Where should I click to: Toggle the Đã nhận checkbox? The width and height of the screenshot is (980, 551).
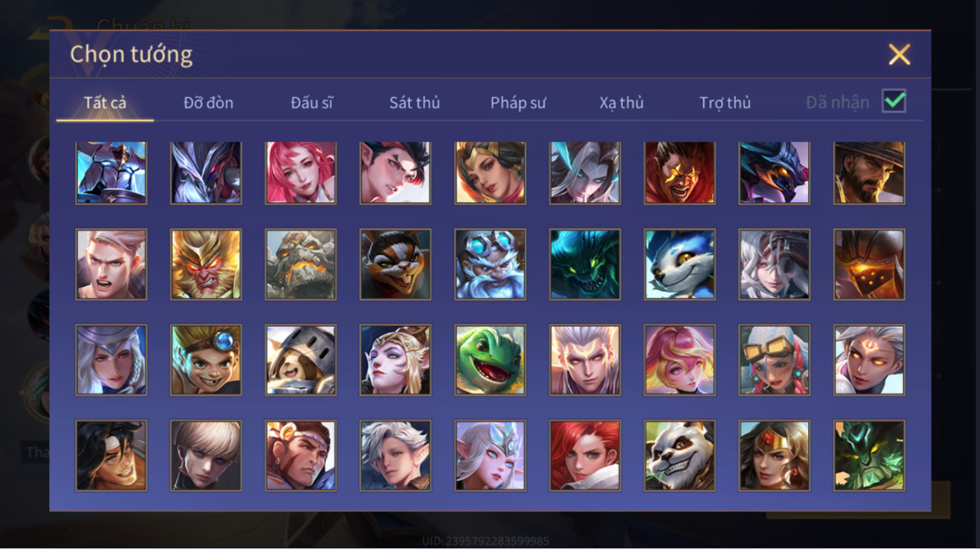(x=894, y=102)
